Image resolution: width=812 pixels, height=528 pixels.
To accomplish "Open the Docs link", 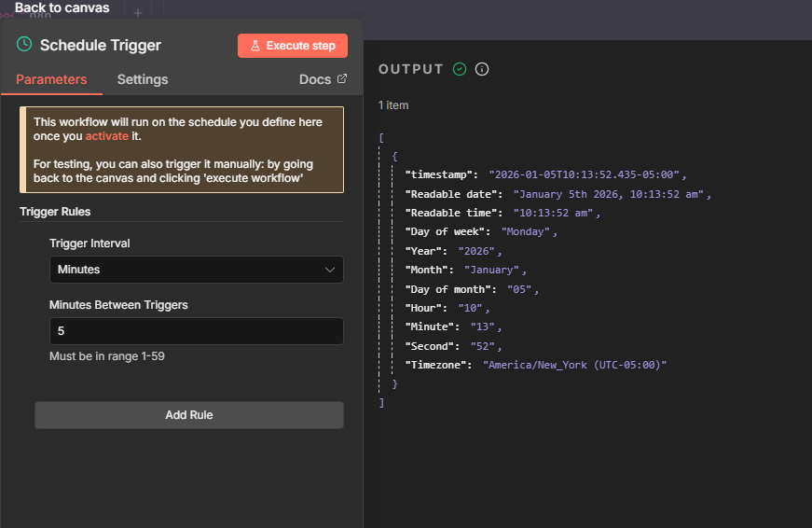I will coord(315,79).
